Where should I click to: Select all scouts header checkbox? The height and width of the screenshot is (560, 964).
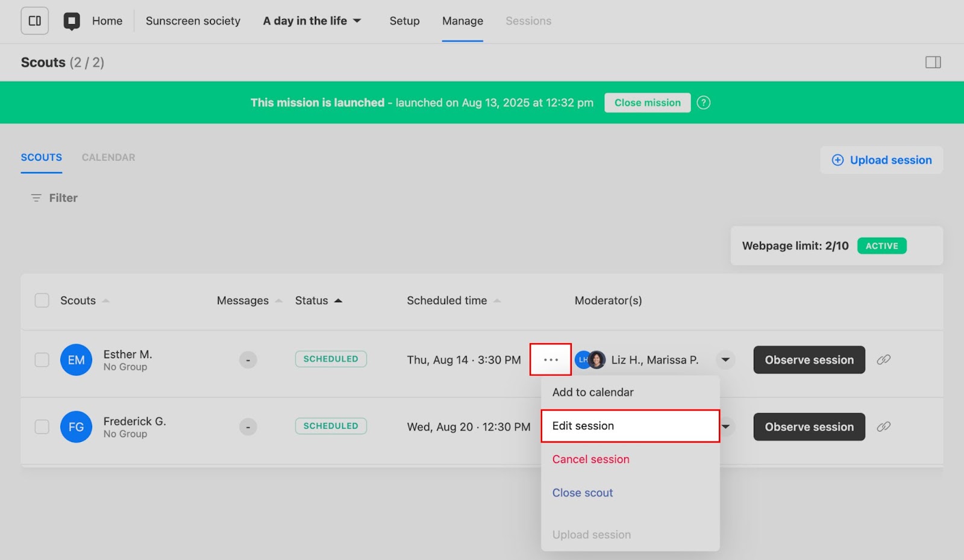click(x=42, y=300)
